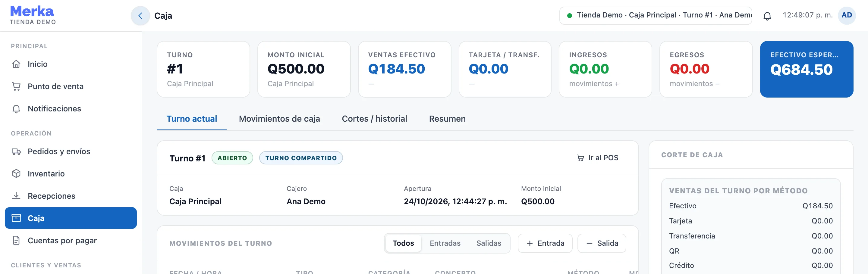Filter movements by Todos
This screenshot has width=868, height=274.
403,243
